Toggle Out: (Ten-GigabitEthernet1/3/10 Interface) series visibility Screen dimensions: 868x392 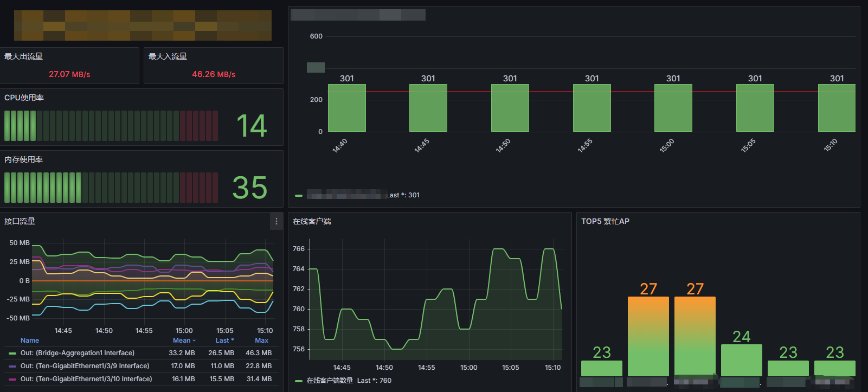click(x=86, y=379)
